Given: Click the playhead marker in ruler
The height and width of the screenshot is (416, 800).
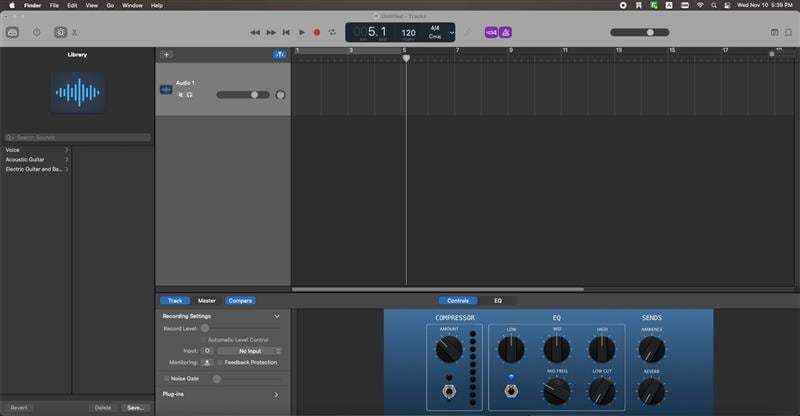Looking at the screenshot, I should 406,58.
